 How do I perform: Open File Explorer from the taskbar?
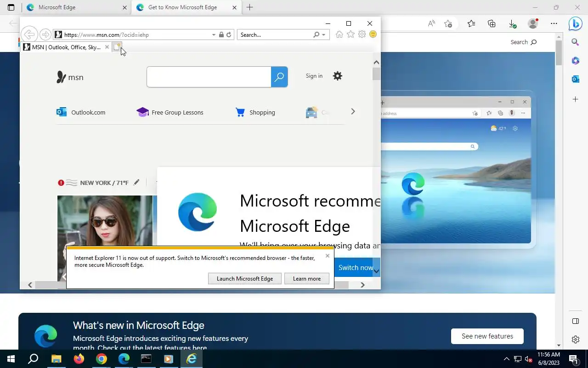(56, 359)
